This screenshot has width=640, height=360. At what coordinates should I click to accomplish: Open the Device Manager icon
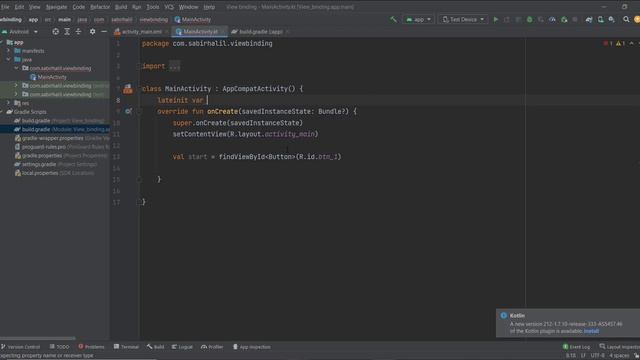coord(600,19)
